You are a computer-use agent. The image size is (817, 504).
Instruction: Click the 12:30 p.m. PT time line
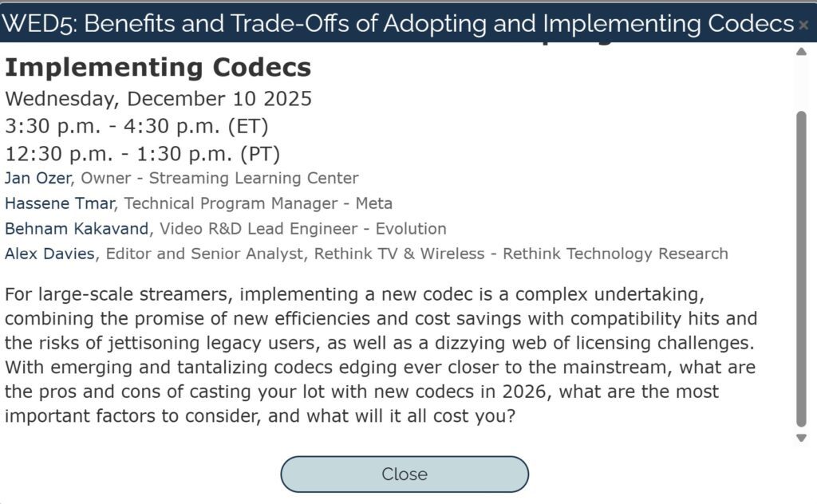point(142,153)
